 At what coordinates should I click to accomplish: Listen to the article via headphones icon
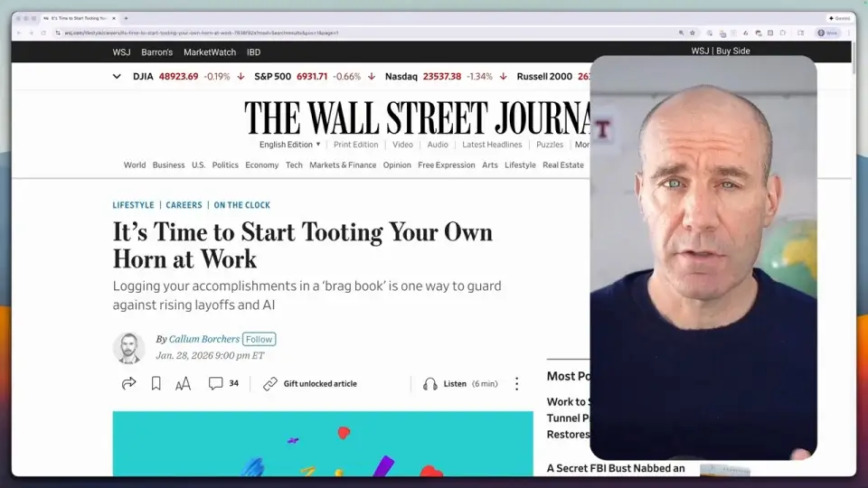[430, 384]
